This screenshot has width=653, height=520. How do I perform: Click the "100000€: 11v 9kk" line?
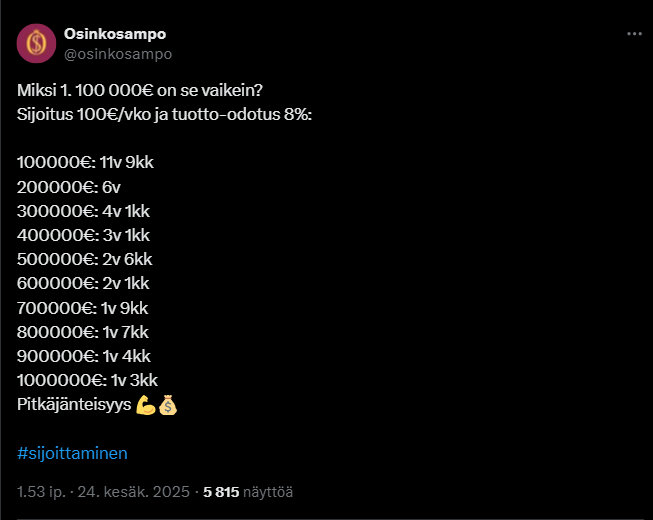coord(85,162)
